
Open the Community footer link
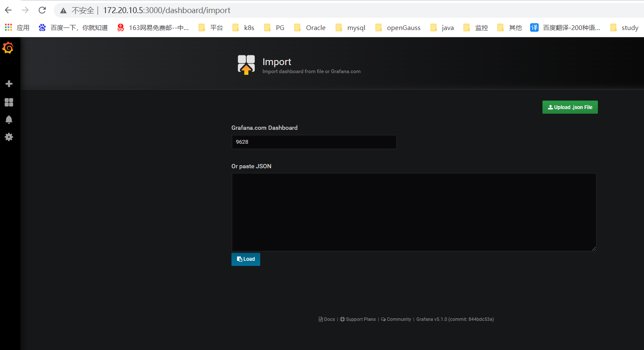pyautogui.click(x=396, y=319)
